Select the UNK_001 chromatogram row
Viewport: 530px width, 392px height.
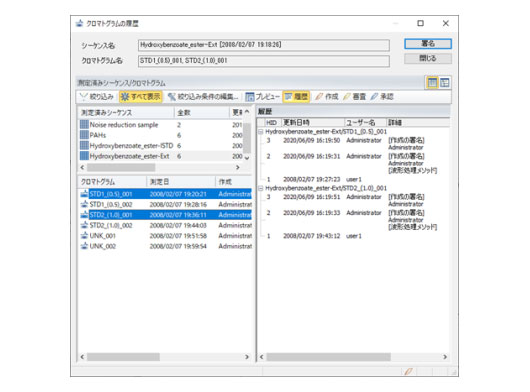click(x=166, y=236)
